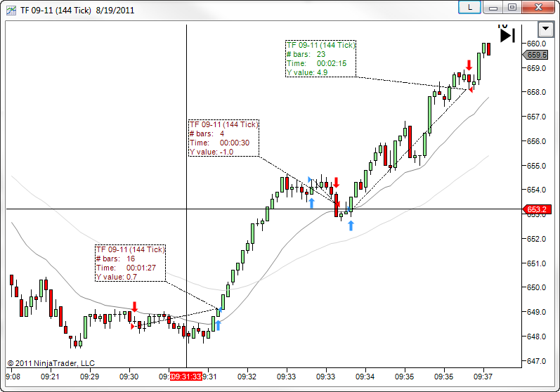This screenshot has width=560, height=392.
Task: Click the 659.5 gray price marker
Action: (535, 55)
